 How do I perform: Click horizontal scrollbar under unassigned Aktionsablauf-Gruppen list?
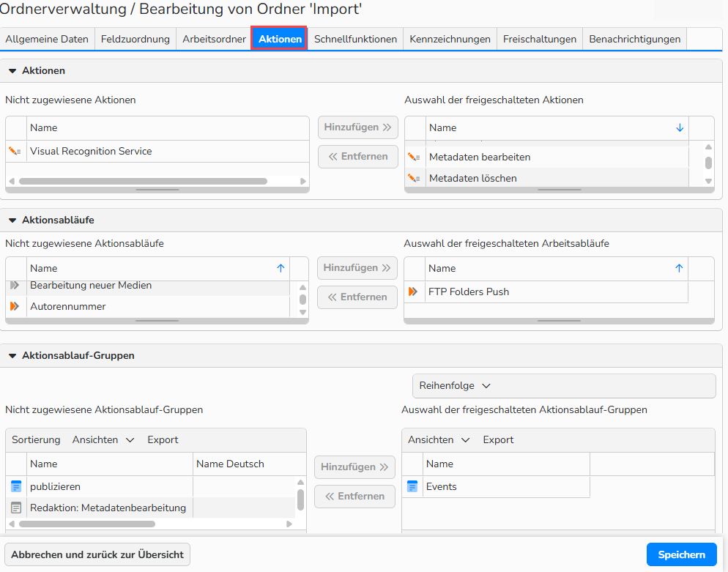(87, 524)
